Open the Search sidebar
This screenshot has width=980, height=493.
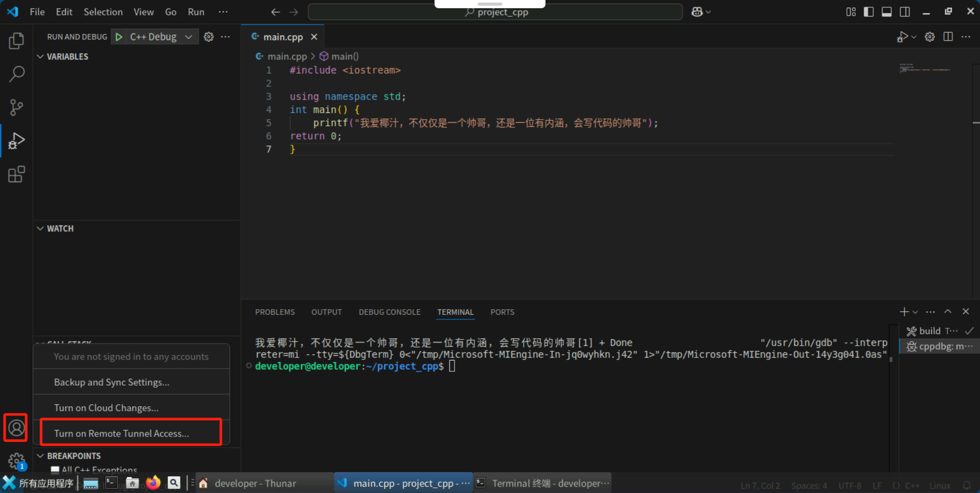(x=16, y=74)
